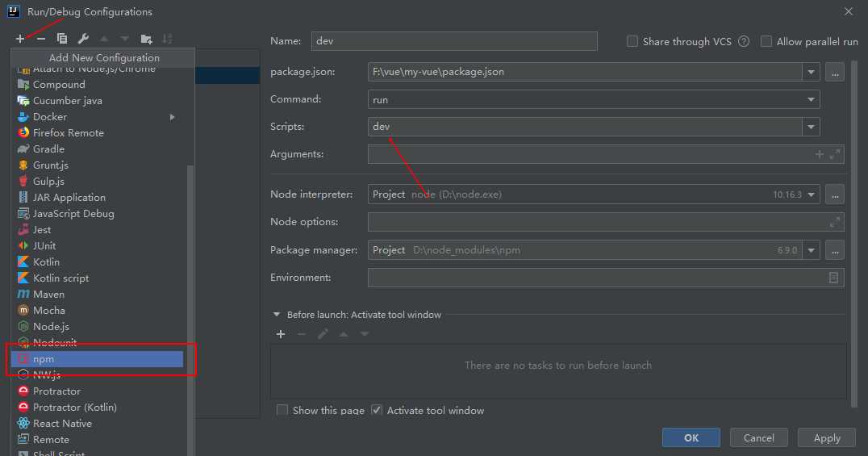Open the package.json dropdown arrow
This screenshot has height=456, width=868.
811,72
